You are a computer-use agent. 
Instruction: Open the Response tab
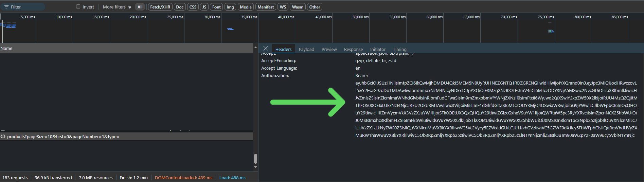point(353,49)
